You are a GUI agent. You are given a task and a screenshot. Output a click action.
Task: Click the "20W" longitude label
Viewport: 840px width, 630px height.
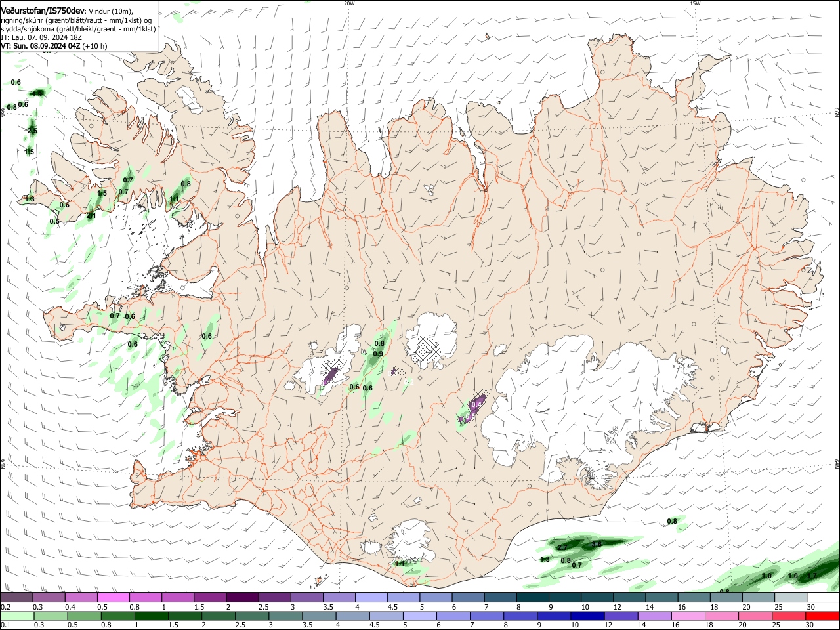click(x=349, y=3)
